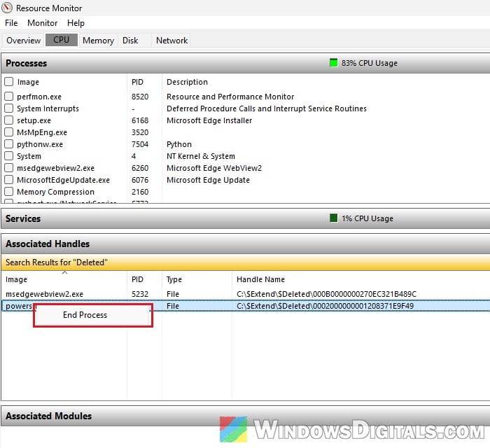The width and height of the screenshot is (490, 448).
Task: Click End Process in the context menu
Action: click(93, 315)
